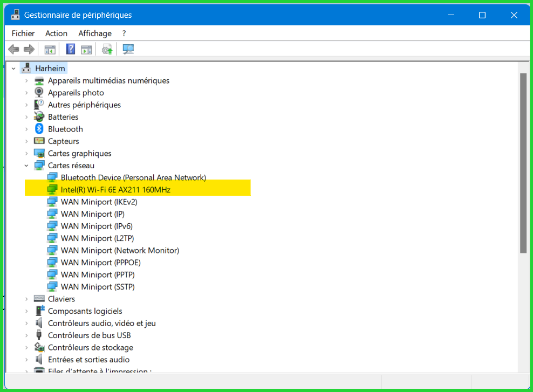Click the show/hide console tree icon
Screen dimensions: 533x392
[x=50, y=50]
